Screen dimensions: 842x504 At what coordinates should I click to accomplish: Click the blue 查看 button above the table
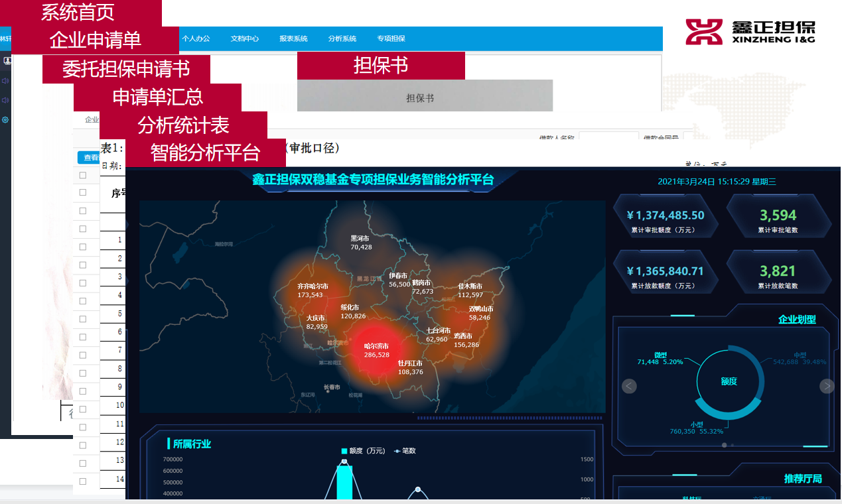click(89, 158)
